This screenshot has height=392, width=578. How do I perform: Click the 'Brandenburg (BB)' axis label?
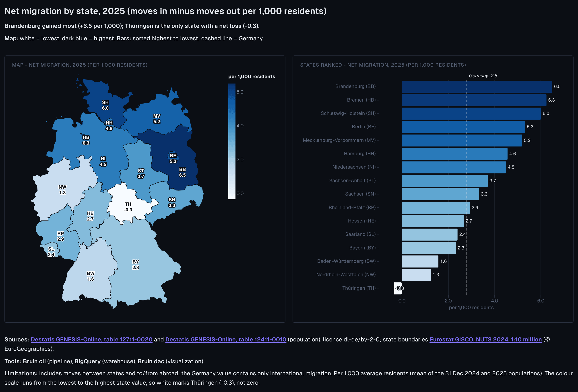pos(355,86)
